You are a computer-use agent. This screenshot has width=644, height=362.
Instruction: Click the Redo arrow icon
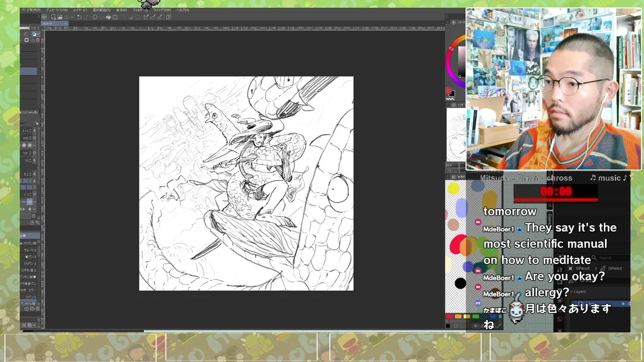[x=86, y=17]
